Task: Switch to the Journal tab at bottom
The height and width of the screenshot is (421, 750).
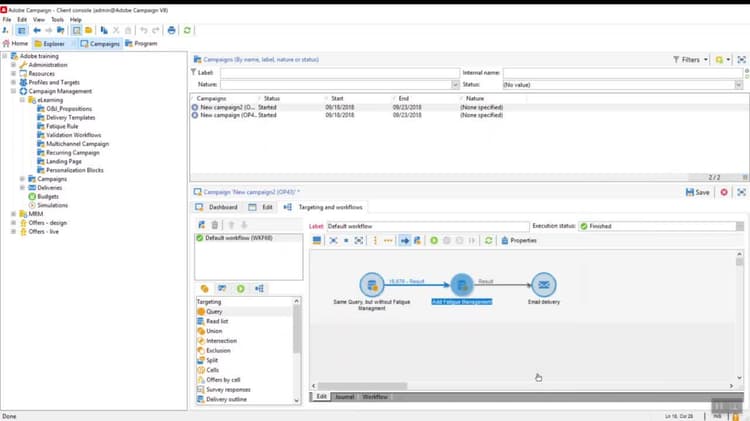Action: tap(344, 397)
